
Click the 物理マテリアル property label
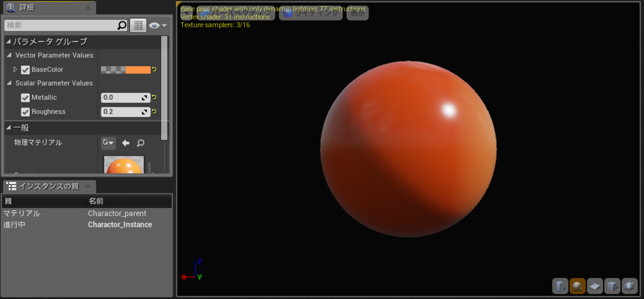(38, 143)
